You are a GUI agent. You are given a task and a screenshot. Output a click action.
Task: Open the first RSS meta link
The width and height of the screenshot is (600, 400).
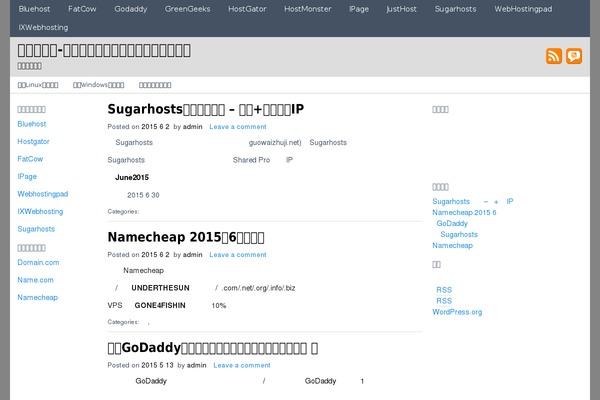point(444,290)
